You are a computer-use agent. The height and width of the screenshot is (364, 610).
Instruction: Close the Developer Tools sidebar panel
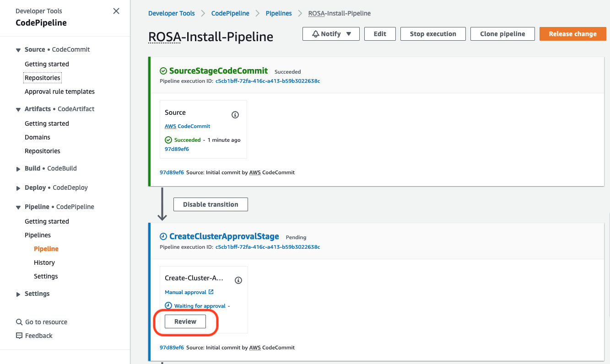116,11
